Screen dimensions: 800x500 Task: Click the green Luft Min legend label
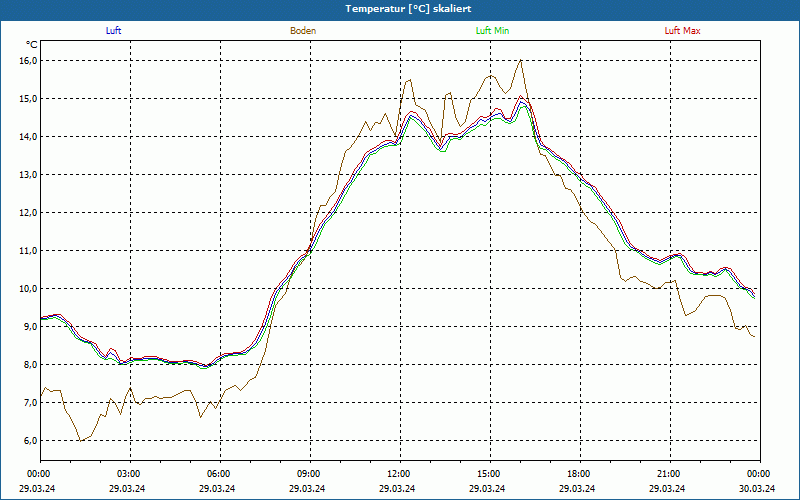coord(492,31)
